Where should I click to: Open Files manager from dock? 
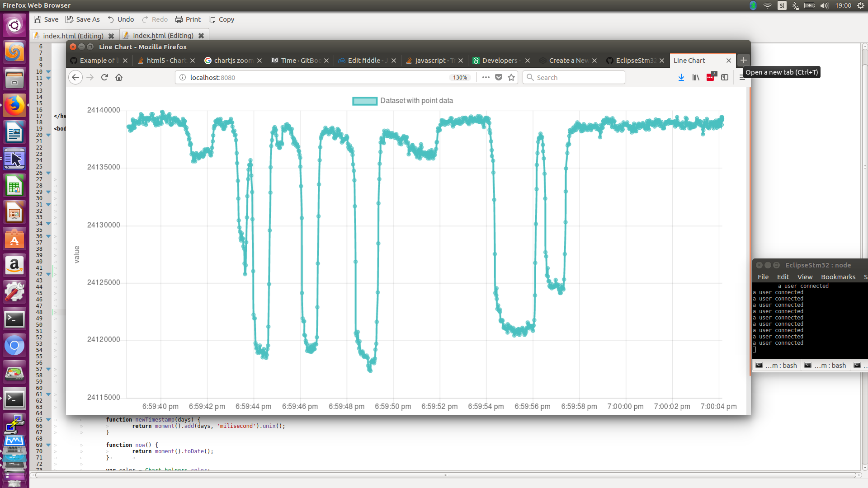(x=14, y=79)
